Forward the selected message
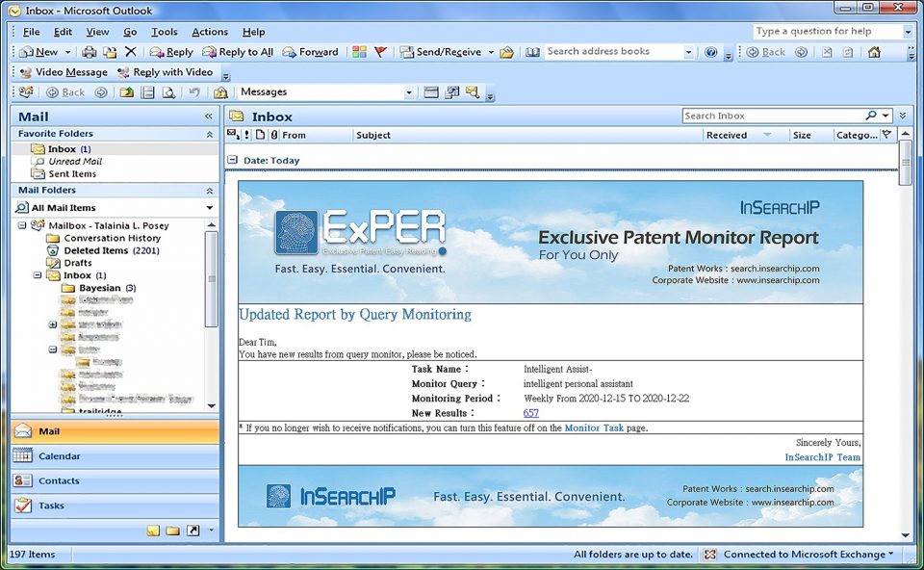924x570 pixels. pyautogui.click(x=310, y=52)
